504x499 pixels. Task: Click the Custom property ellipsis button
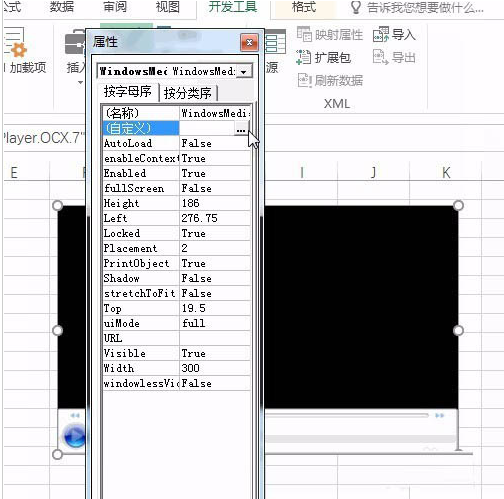241,129
